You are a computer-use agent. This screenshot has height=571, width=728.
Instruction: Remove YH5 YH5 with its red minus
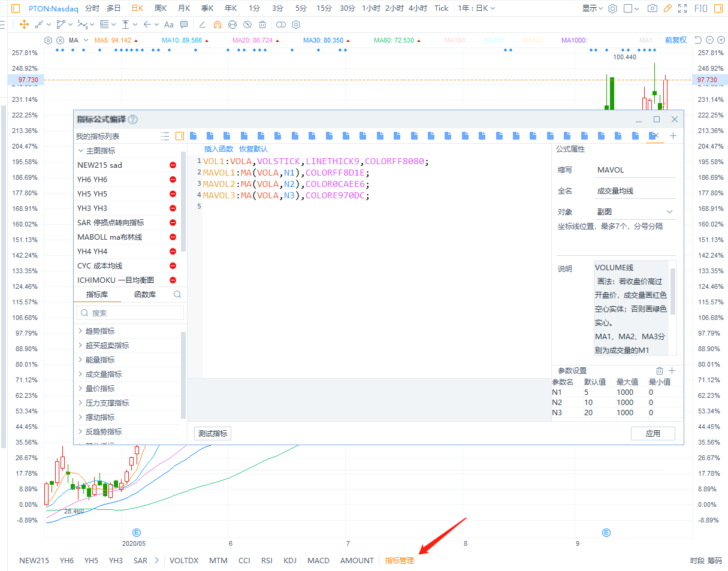tap(173, 194)
